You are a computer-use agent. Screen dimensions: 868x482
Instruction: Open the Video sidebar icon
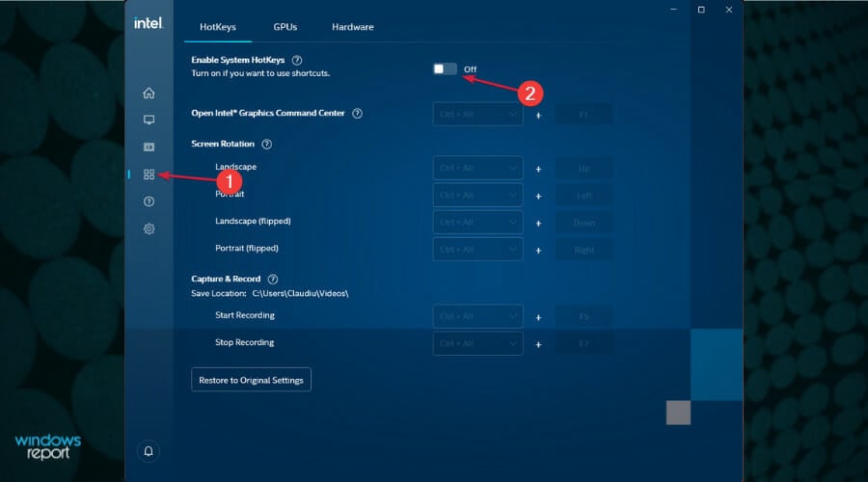pyautogui.click(x=149, y=147)
